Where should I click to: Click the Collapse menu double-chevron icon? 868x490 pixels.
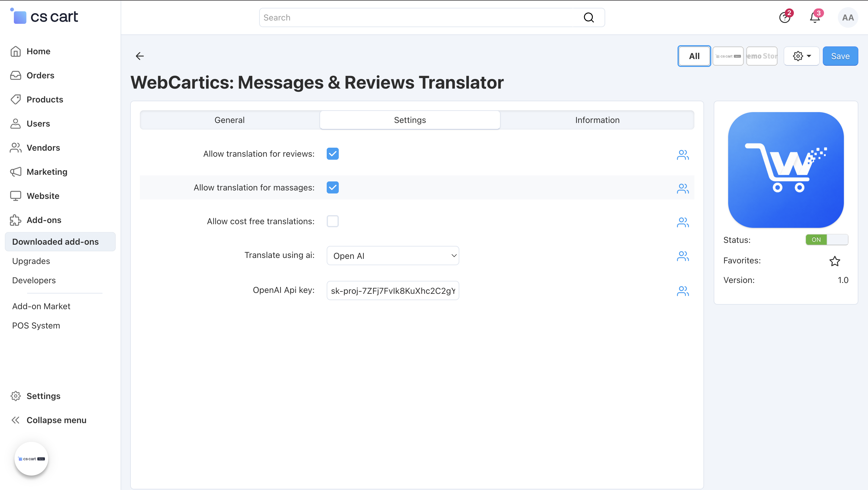[15, 420]
